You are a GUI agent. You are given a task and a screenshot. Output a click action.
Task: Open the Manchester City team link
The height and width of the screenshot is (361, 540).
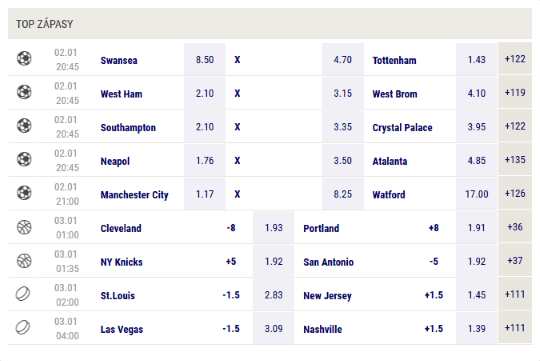pyautogui.click(x=134, y=195)
